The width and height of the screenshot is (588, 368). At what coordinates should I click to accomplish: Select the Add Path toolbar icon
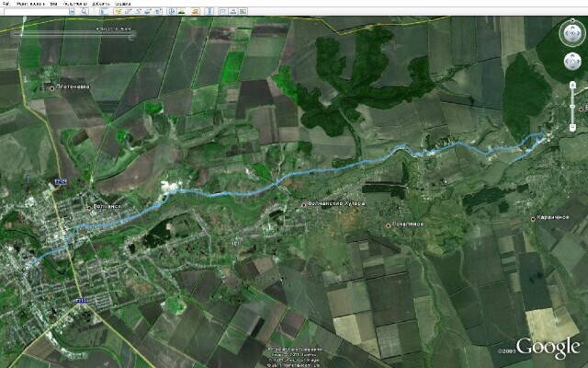coord(138,11)
